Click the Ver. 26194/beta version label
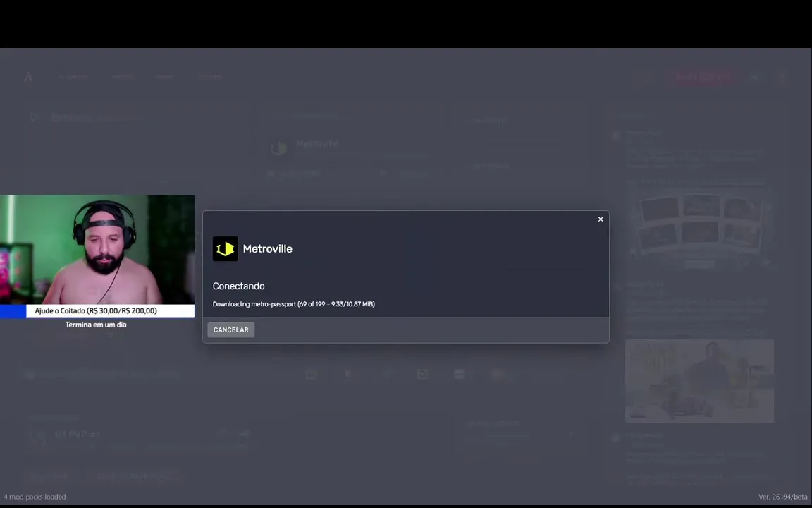This screenshot has height=508, width=812. pyautogui.click(x=783, y=497)
